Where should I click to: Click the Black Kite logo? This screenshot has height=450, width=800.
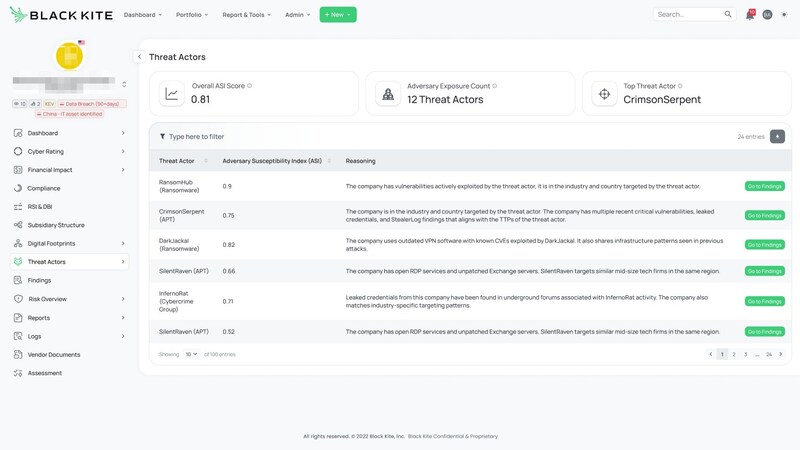tap(61, 15)
